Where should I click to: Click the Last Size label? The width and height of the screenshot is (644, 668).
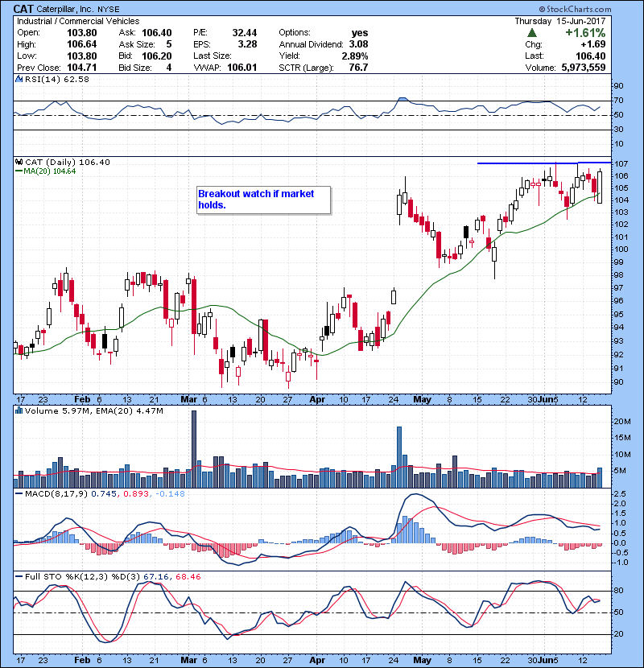pos(213,56)
